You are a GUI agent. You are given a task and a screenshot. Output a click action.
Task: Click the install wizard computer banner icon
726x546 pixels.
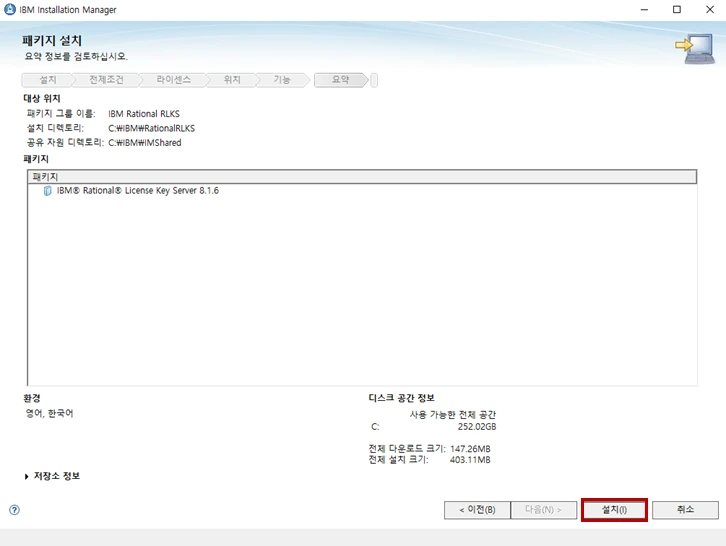[x=693, y=48]
